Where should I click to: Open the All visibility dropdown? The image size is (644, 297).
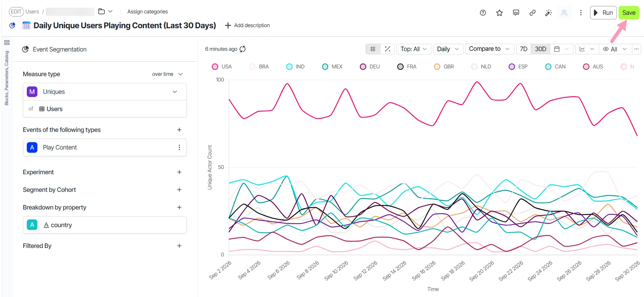click(615, 49)
